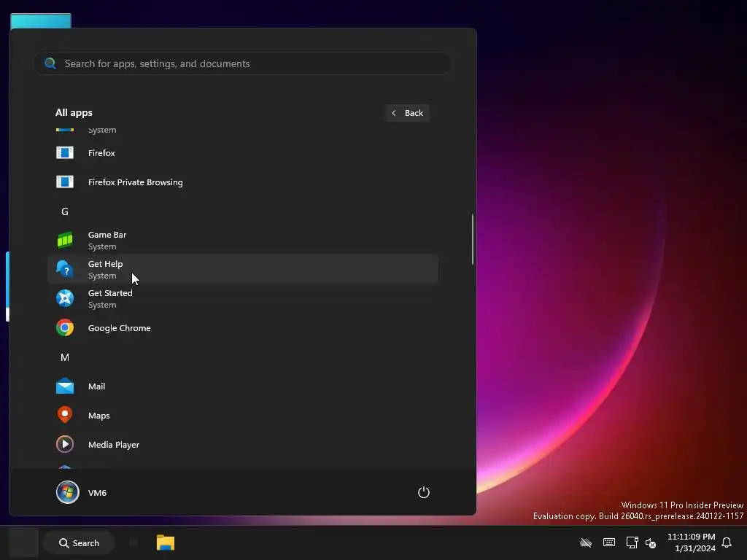Open the network status tray icon
This screenshot has height=560, width=747.
(632, 542)
